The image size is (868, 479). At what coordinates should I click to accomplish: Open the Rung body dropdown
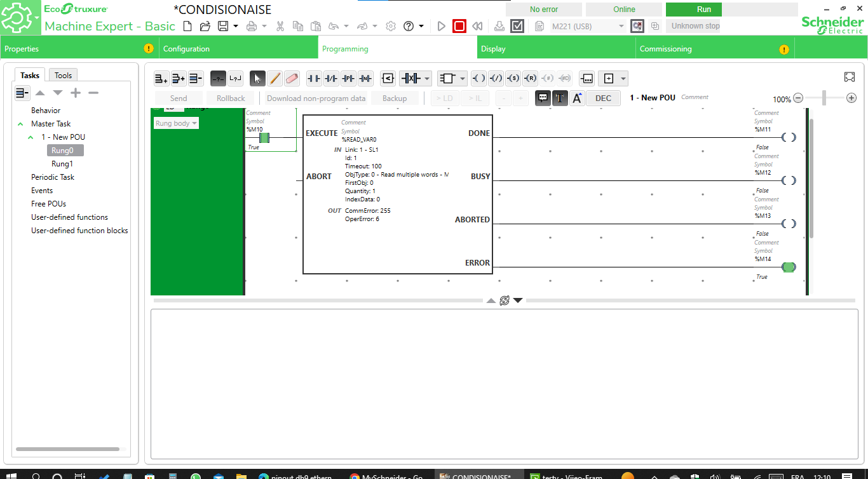pyautogui.click(x=176, y=123)
